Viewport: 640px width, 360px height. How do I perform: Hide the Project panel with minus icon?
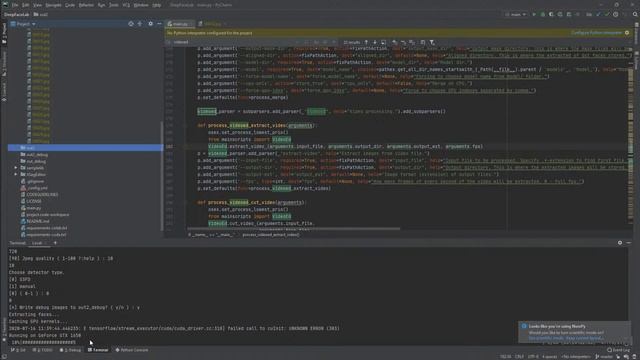(159, 24)
